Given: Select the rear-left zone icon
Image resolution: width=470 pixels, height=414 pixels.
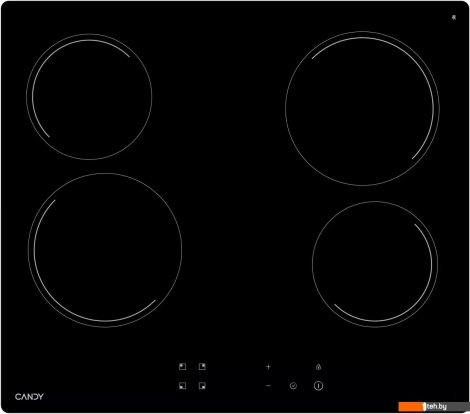Looking at the screenshot, I should [x=182, y=367].
